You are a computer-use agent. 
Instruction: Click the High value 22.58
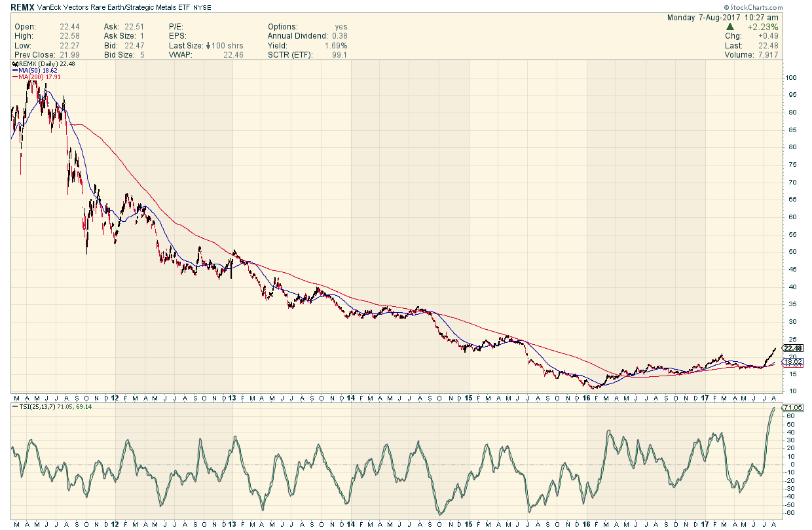pos(69,37)
